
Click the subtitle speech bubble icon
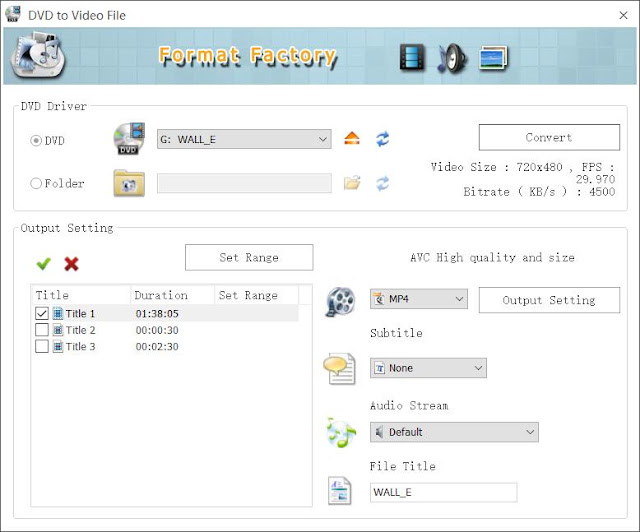[x=340, y=369]
